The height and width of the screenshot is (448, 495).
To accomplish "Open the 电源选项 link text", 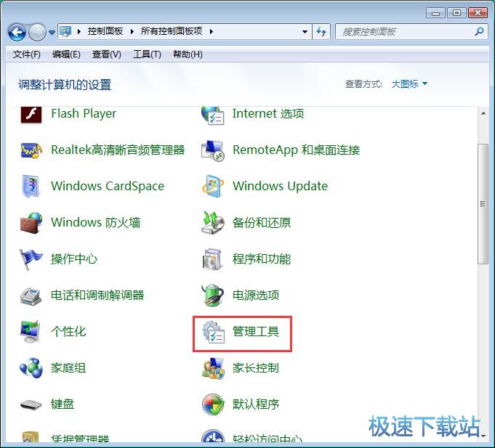I will [256, 295].
